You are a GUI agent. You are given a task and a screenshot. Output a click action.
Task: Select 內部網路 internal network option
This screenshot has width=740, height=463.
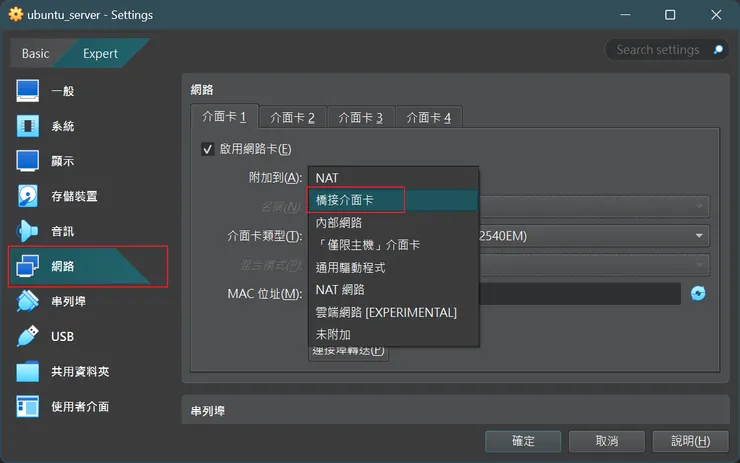pos(394,222)
